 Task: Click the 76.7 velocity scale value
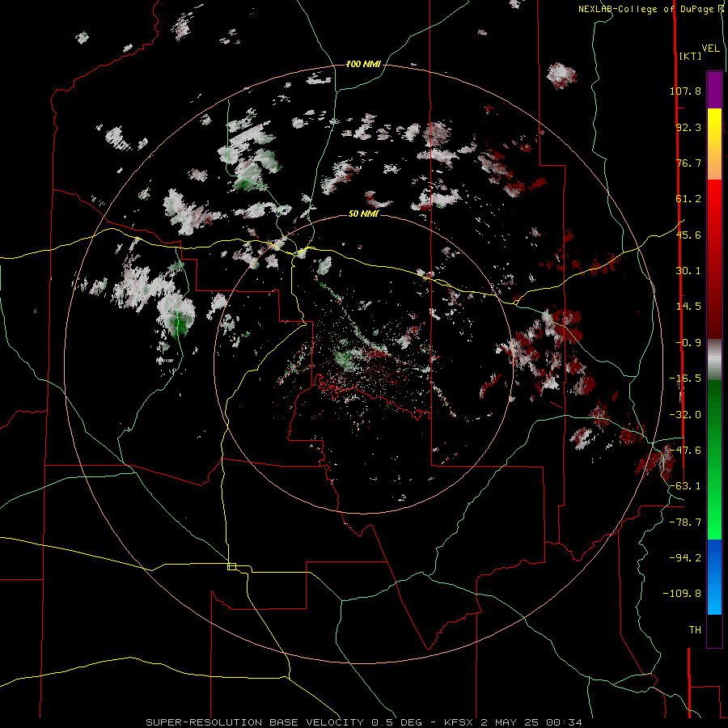[x=688, y=163]
